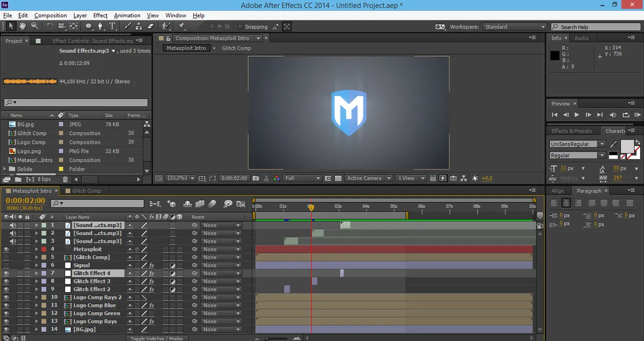The height and width of the screenshot is (341, 644).
Task: Select the Hand tool
Action: tap(23, 26)
